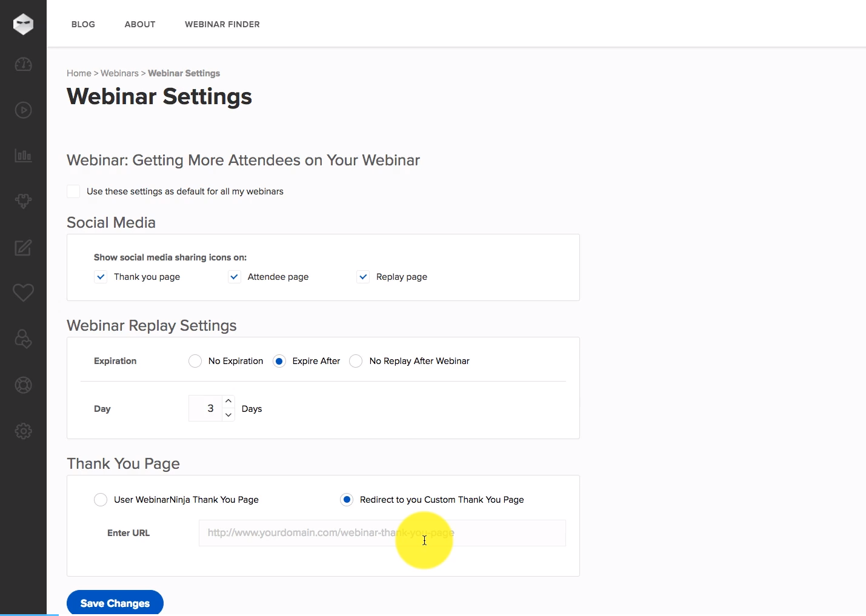
Task: Click the play circle sidebar icon
Action: click(23, 110)
